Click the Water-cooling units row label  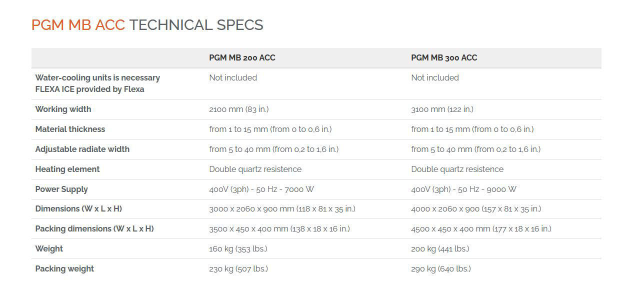pyautogui.click(x=97, y=83)
